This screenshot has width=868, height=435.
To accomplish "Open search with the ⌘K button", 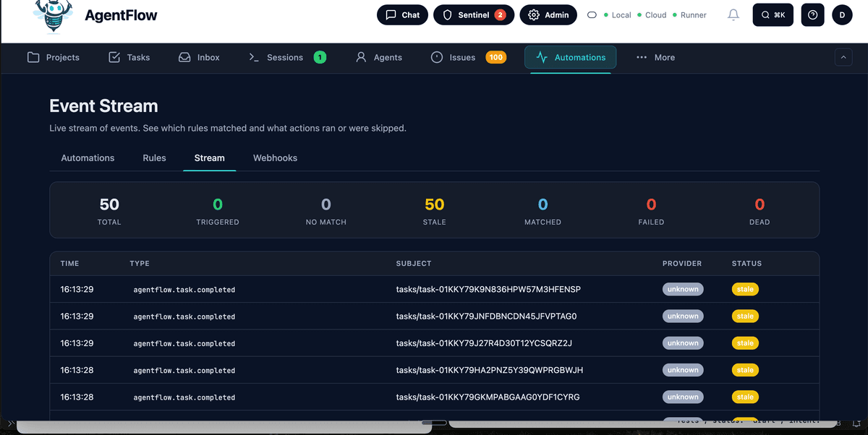I will [x=773, y=14].
